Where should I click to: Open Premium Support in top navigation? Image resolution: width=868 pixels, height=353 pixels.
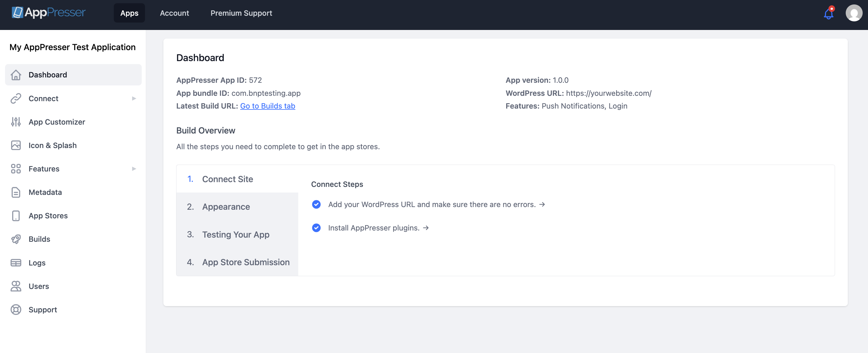click(241, 13)
